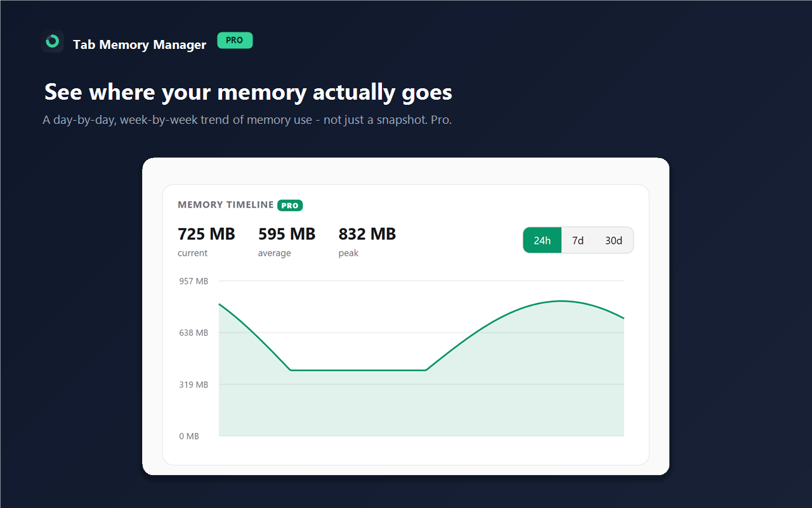Screen dimensions: 812x508
Task: Click the Tab Memory Manager title text
Action: point(140,44)
